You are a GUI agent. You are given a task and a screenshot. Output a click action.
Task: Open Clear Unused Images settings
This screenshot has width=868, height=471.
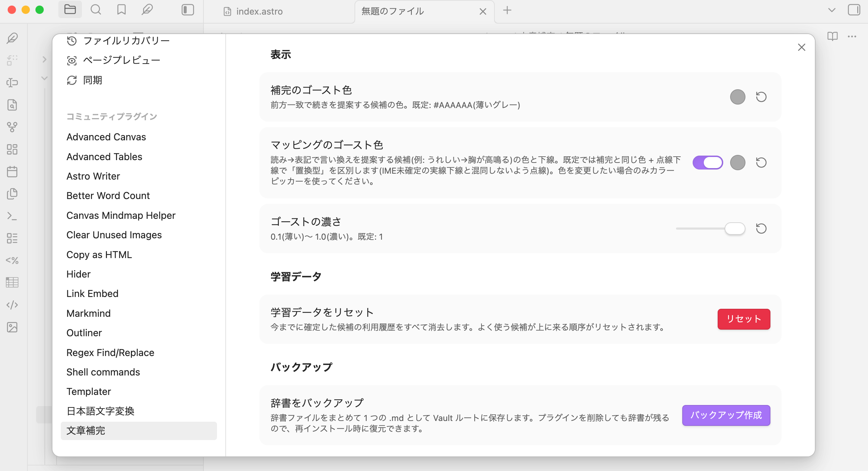pos(139,235)
